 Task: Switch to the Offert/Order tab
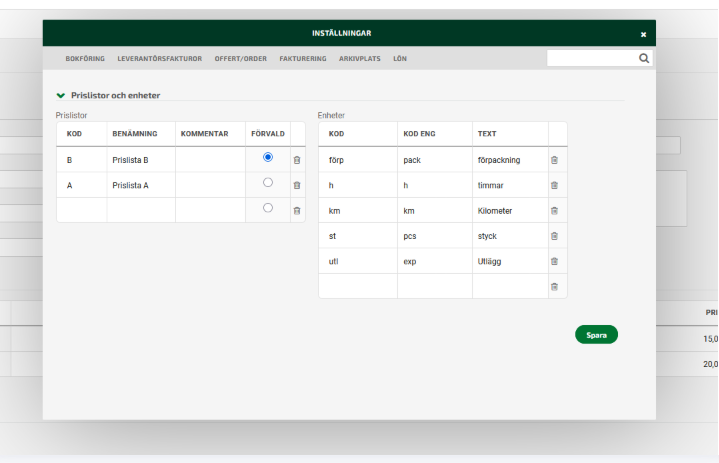241,59
